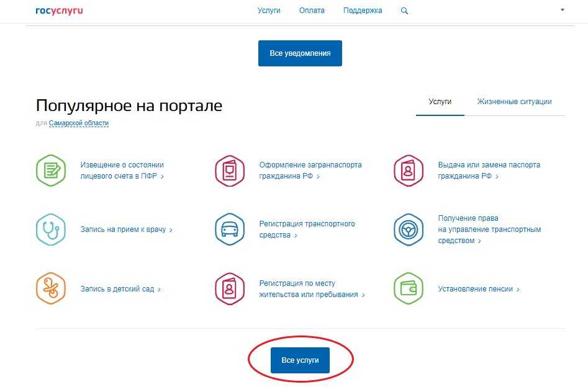Viewport: 588px width, 387px height.
Task: Open Оплата in the top navigation
Action: point(312,11)
